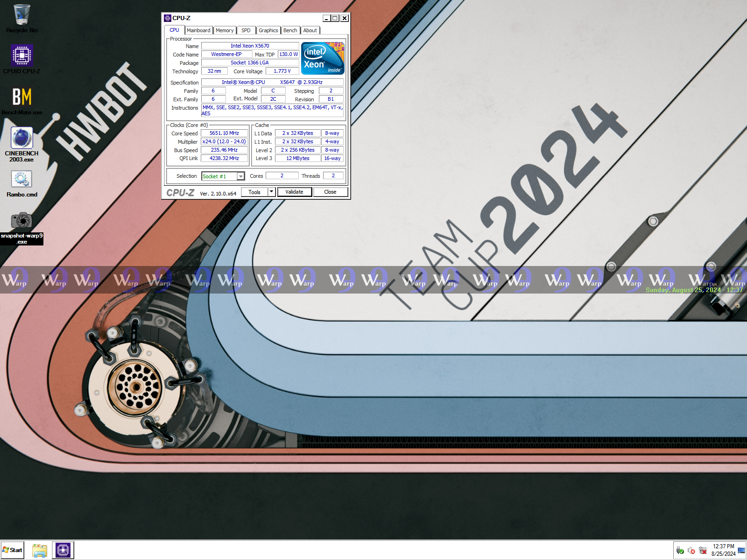Image resolution: width=747 pixels, height=560 pixels.
Task: Select CINEBENCH 2003.exe desktop icon
Action: point(21,145)
